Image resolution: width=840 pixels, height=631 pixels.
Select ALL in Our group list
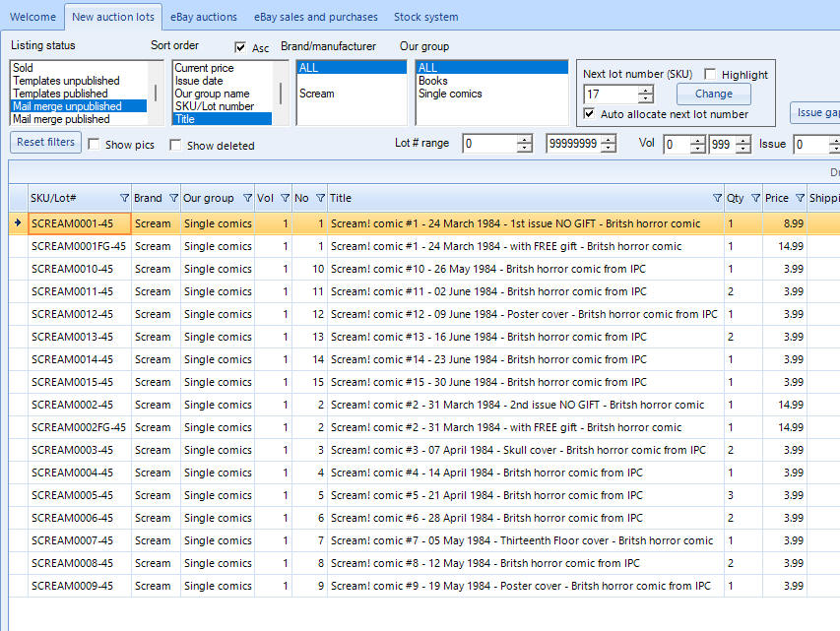[x=491, y=68]
